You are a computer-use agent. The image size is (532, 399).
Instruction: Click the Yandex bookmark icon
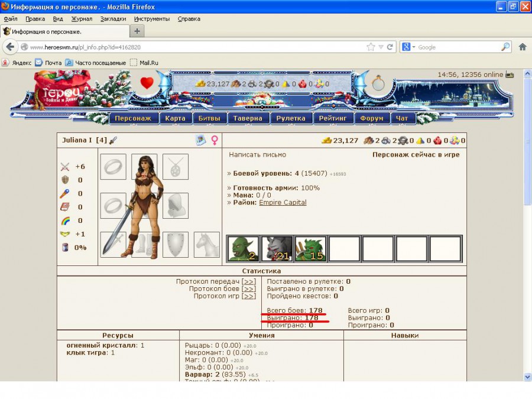pos(5,63)
